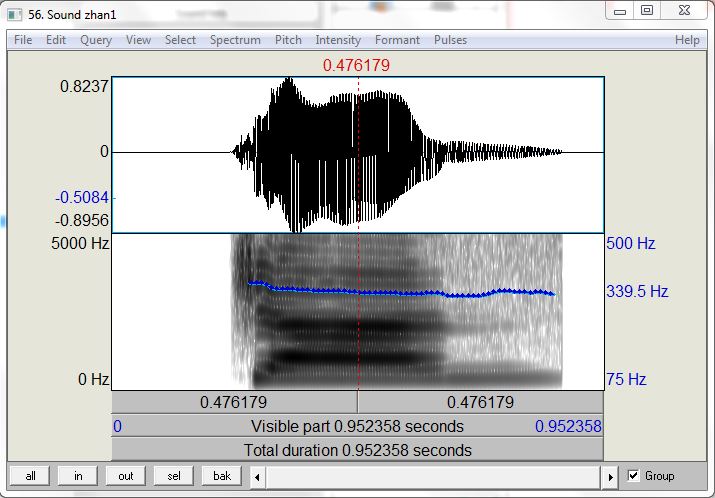The image size is (715, 498).
Task: Toggle the Group checkbox
Action: 633,476
